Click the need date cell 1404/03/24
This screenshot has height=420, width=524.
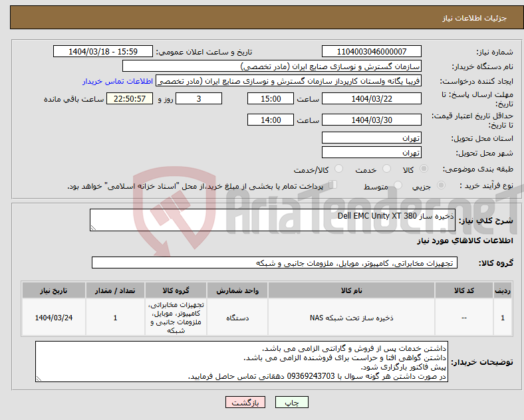click(54, 318)
